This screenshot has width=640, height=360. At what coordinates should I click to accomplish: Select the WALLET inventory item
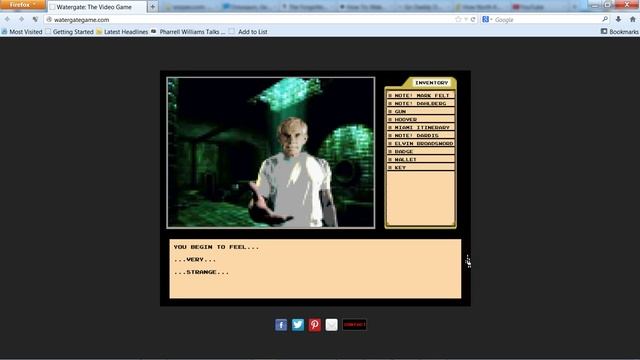pyautogui.click(x=420, y=159)
